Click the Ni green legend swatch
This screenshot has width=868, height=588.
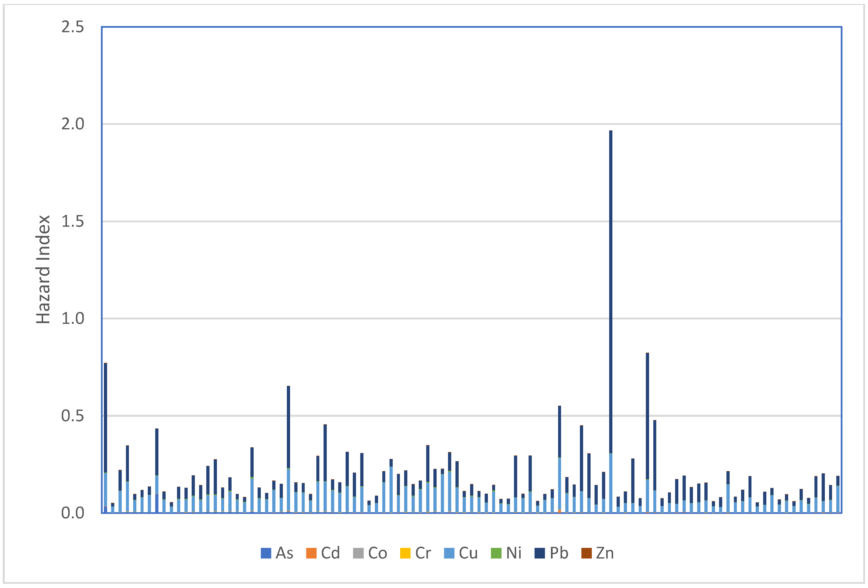click(496, 553)
